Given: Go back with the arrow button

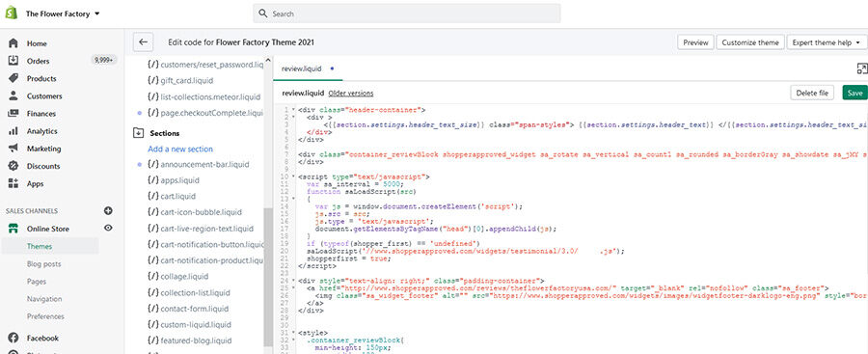Looking at the screenshot, I should pos(143,42).
